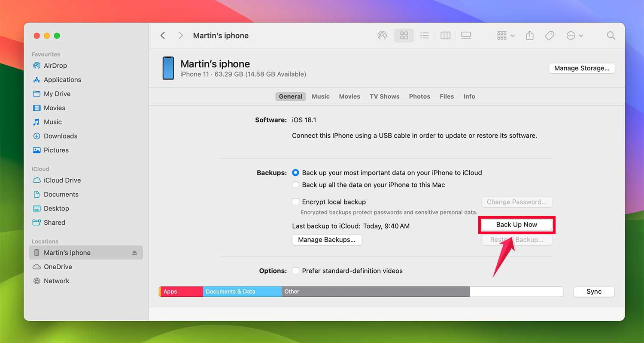Switch to the Photos tab
The image size is (644, 343).
tap(419, 96)
